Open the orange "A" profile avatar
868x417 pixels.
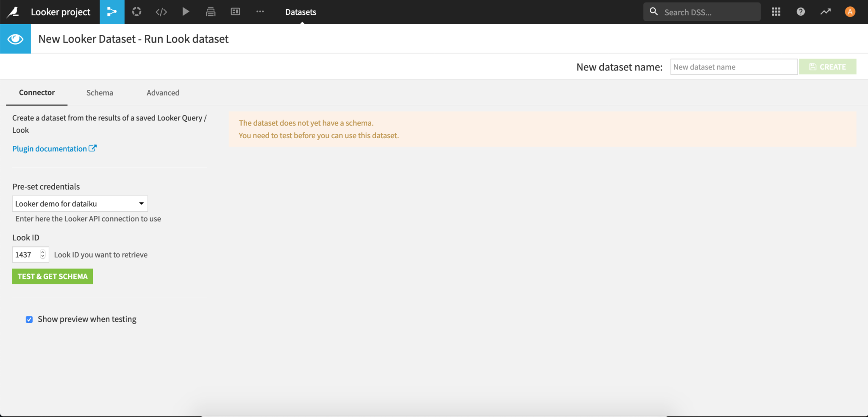[x=850, y=11]
